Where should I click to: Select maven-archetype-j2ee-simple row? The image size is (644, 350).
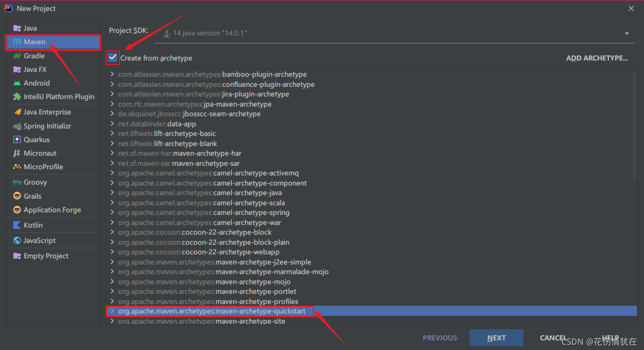[371, 262]
